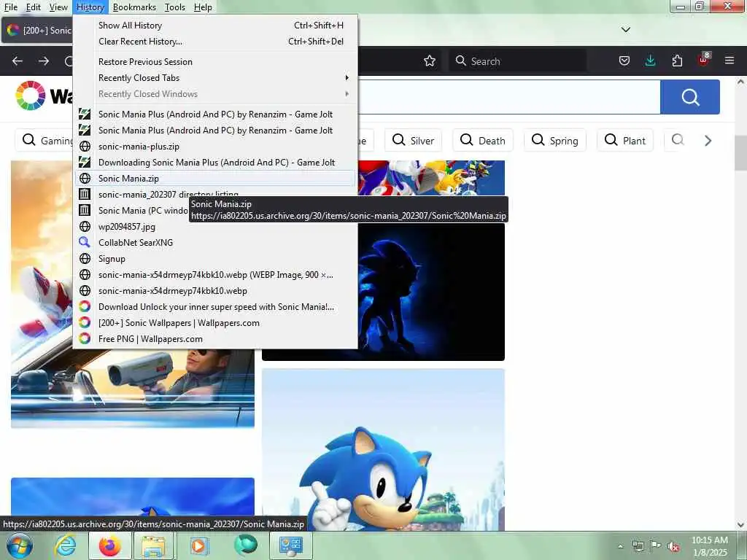
Task: Expand the Recently Closed Tabs submenu
Action: point(215,77)
